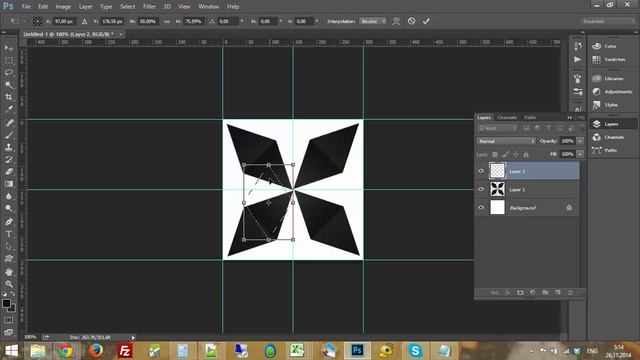Select the Zoom tool in toolbar
Image resolution: width=640 pixels, height=360 pixels.
pyautogui.click(x=9, y=284)
